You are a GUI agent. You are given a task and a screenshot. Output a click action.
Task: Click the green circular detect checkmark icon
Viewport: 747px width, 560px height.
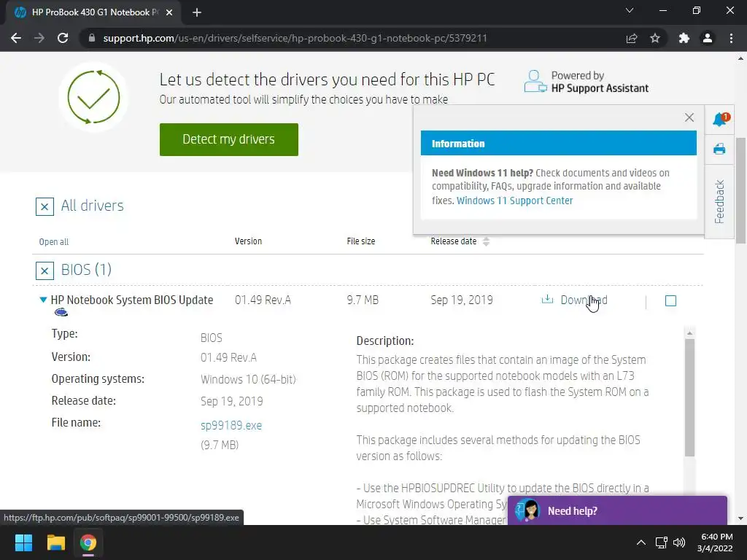(x=94, y=97)
